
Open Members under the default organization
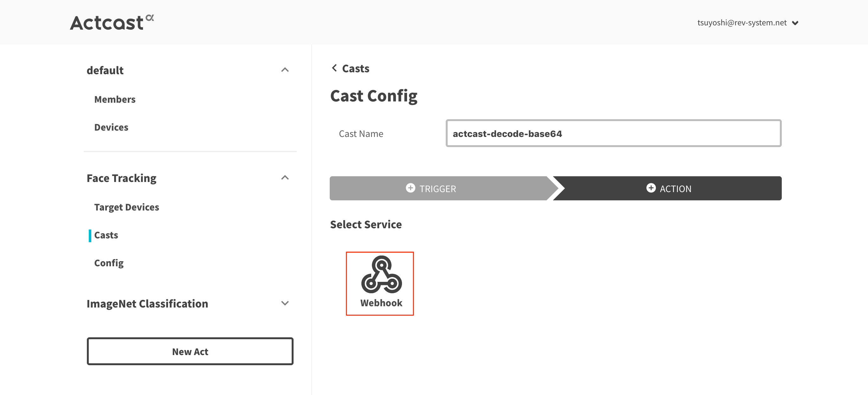click(115, 99)
